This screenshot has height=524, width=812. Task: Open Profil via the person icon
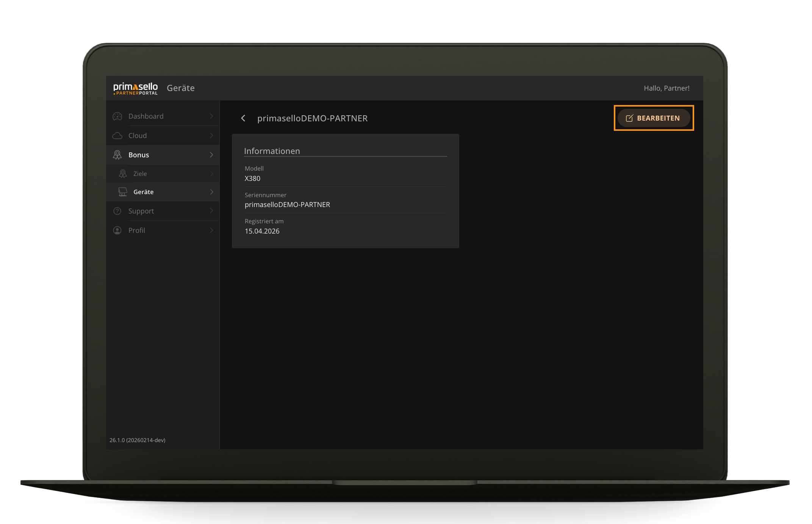tap(117, 230)
